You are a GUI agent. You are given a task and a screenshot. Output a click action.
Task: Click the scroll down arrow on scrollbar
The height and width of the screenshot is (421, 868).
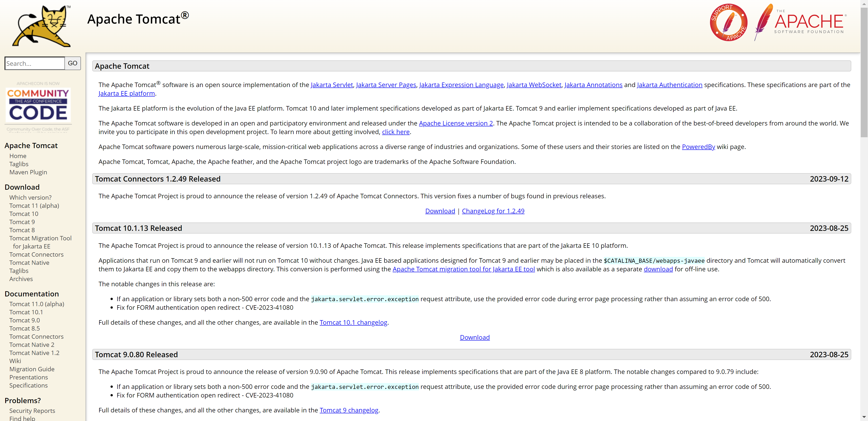pos(864,417)
